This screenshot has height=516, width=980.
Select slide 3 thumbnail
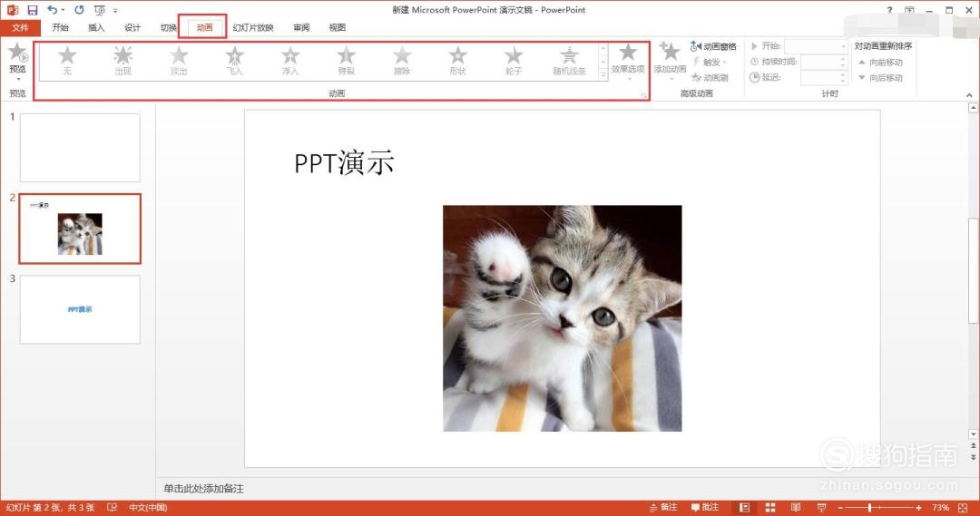(x=80, y=309)
